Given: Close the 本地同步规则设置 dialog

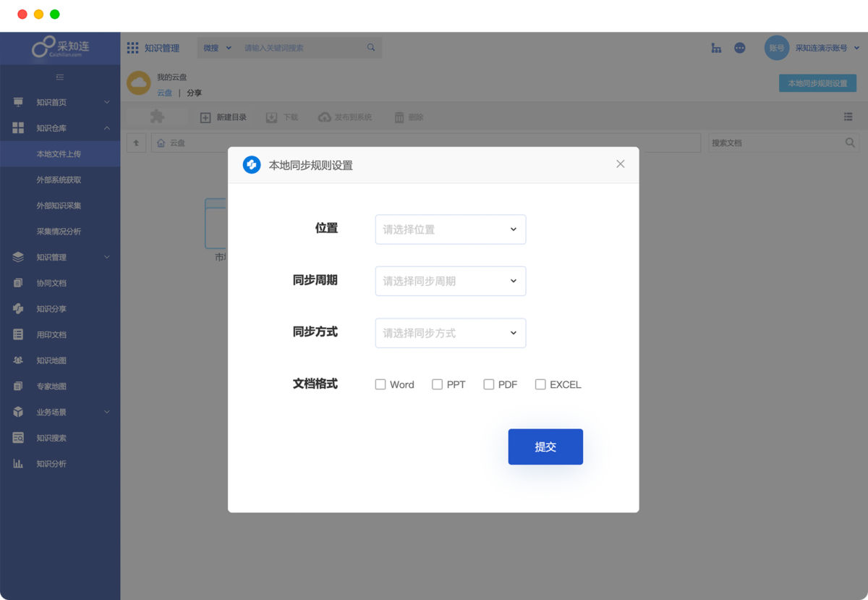Looking at the screenshot, I should point(620,164).
